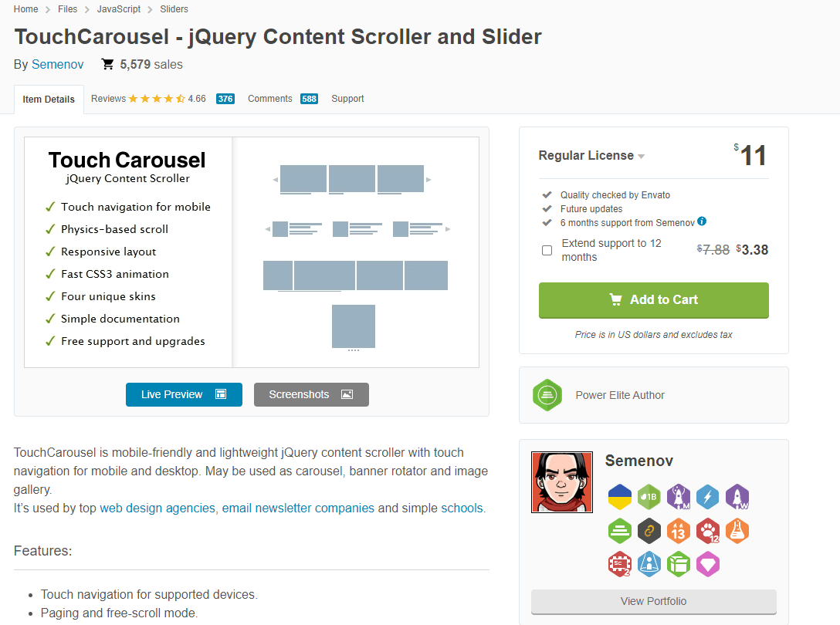Click the support info icon
The height and width of the screenshot is (625, 840).
(702, 221)
